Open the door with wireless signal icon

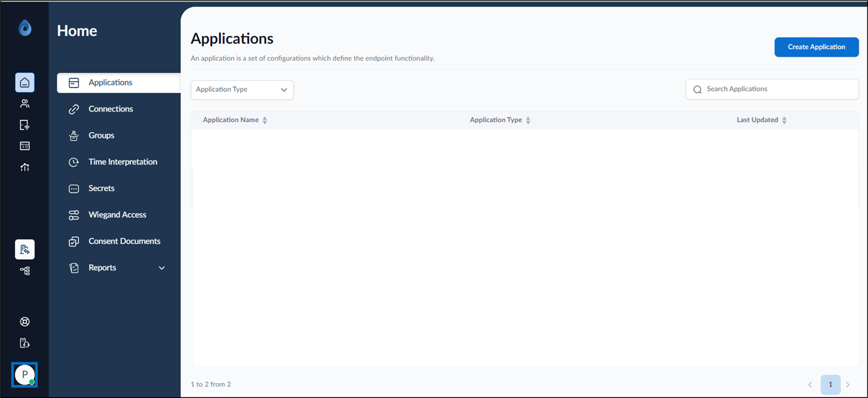click(x=25, y=125)
